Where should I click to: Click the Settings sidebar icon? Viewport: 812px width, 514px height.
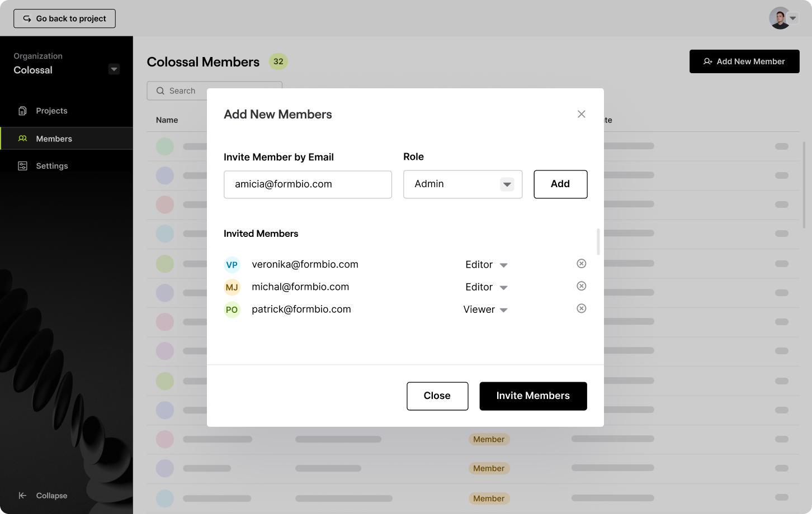22,166
